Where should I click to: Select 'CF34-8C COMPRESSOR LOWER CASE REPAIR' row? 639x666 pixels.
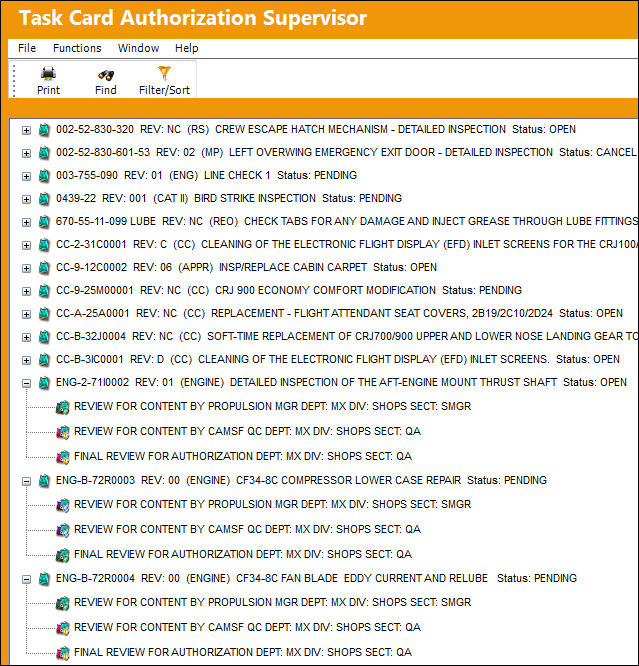pyautogui.click(x=301, y=480)
